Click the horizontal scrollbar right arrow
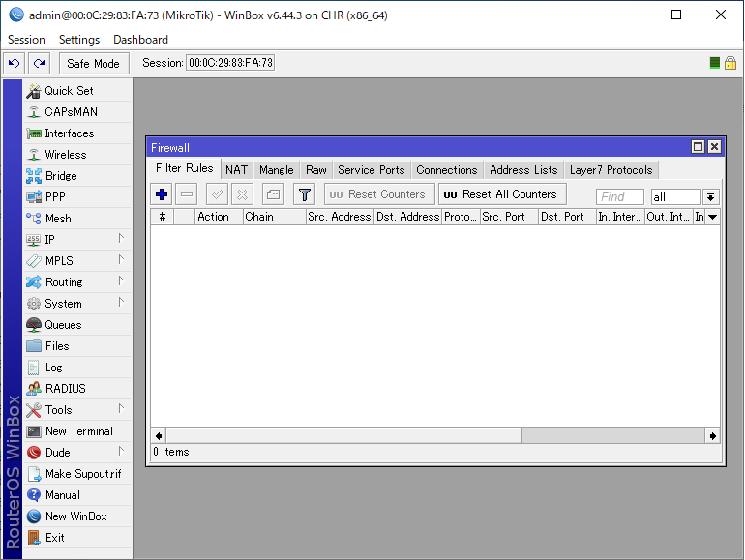 tap(713, 436)
